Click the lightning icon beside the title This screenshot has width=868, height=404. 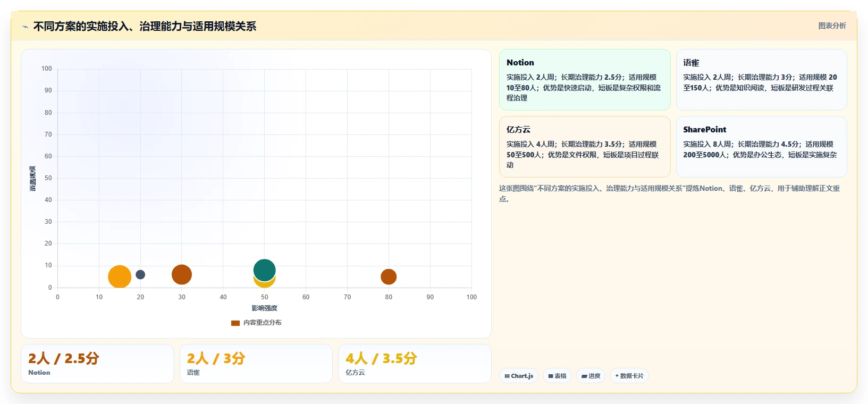[25, 27]
